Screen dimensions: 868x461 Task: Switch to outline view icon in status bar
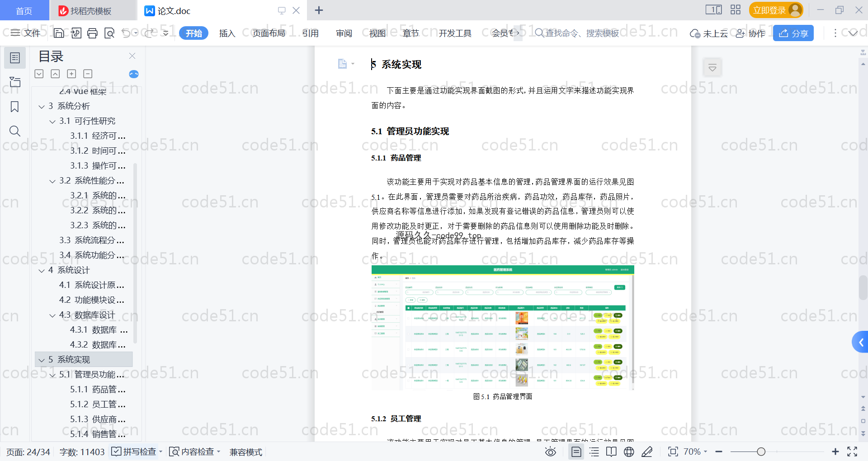tap(594, 452)
